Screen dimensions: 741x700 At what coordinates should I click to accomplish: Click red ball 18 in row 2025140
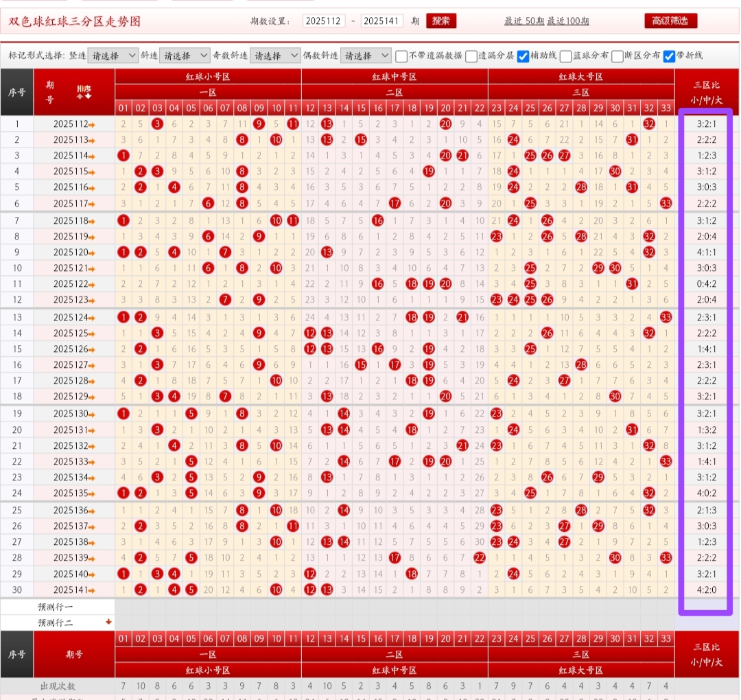coord(412,574)
